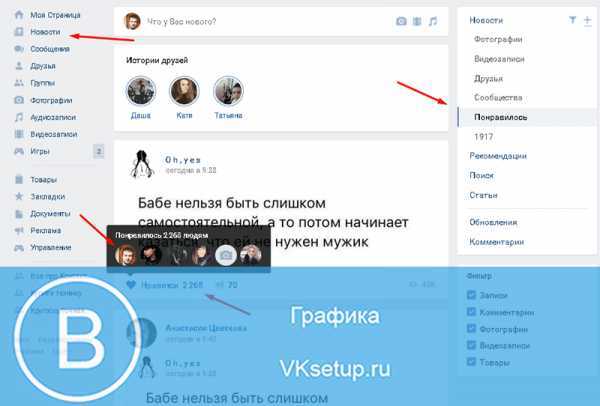600x406 pixels.
Task: Click the Документы file icon
Action: 19,214
